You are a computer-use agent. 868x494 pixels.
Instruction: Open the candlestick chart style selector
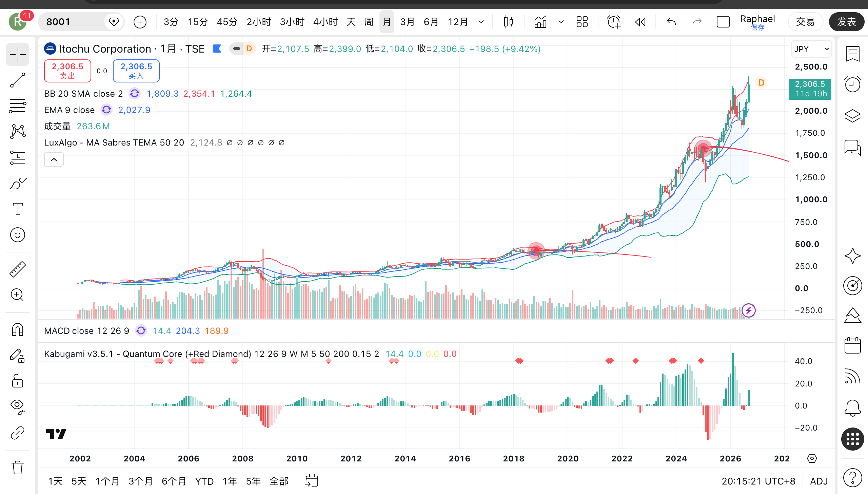click(x=508, y=22)
